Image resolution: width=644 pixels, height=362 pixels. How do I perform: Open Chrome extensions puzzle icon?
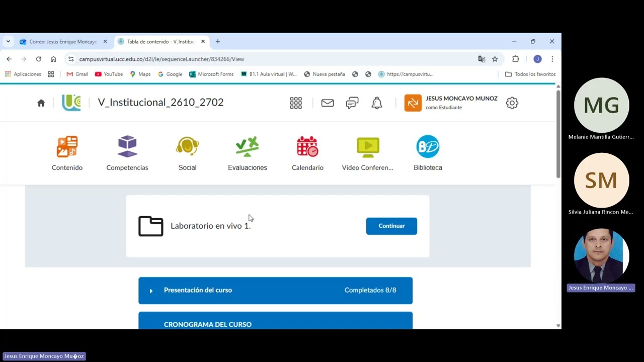pyautogui.click(x=516, y=59)
